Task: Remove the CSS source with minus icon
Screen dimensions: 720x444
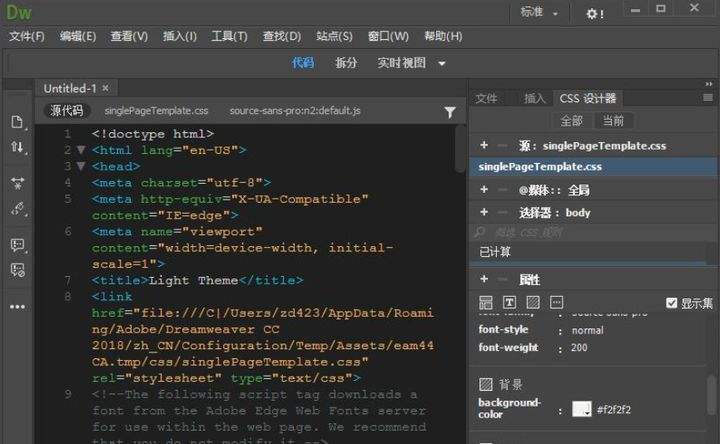Action: point(503,146)
